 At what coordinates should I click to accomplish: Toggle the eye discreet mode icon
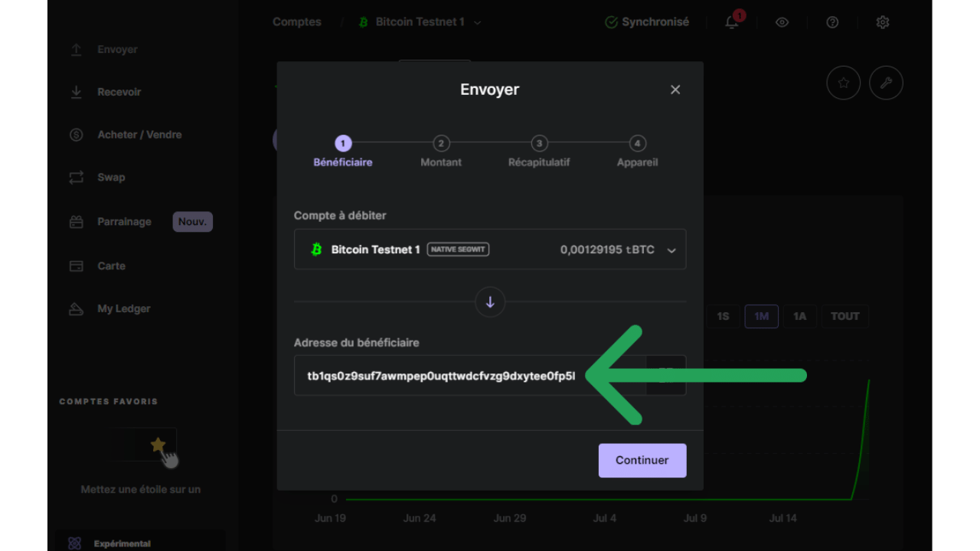(782, 22)
